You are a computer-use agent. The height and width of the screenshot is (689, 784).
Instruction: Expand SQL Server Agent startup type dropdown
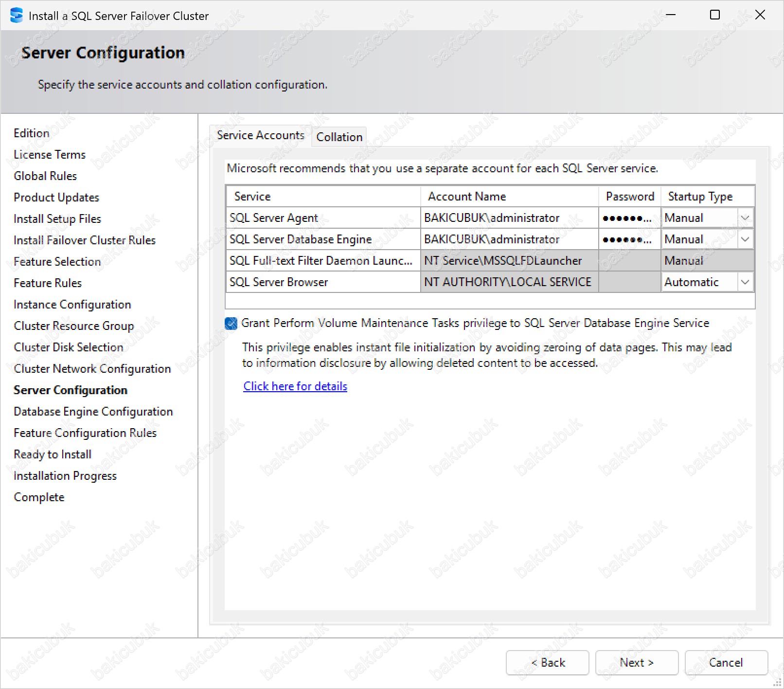click(745, 218)
